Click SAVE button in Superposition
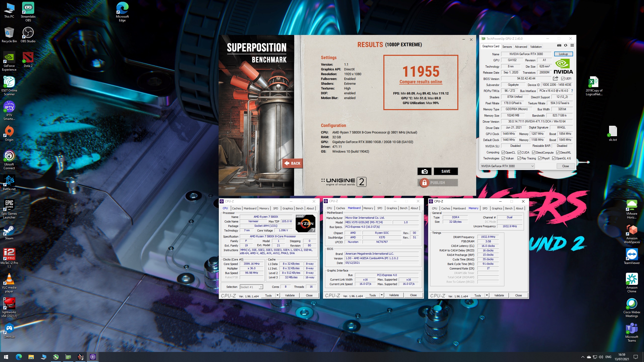This screenshot has height=362, width=644. click(446, 171)
